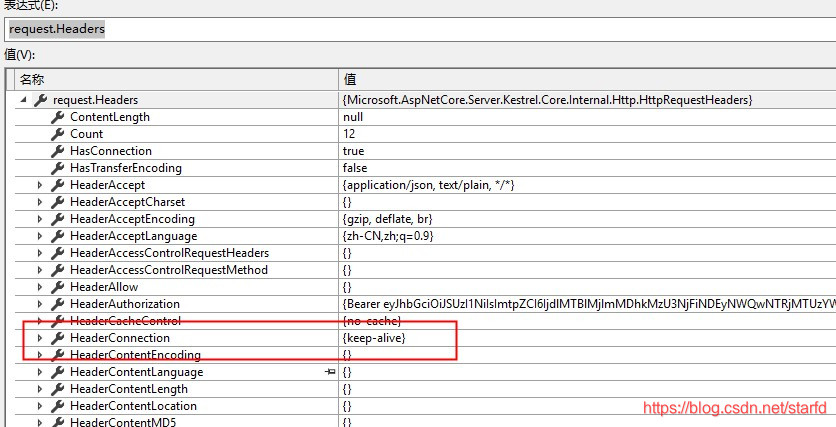Click the wrench icon beside request.Headers
836x427 pixels.
click(40, 100)
